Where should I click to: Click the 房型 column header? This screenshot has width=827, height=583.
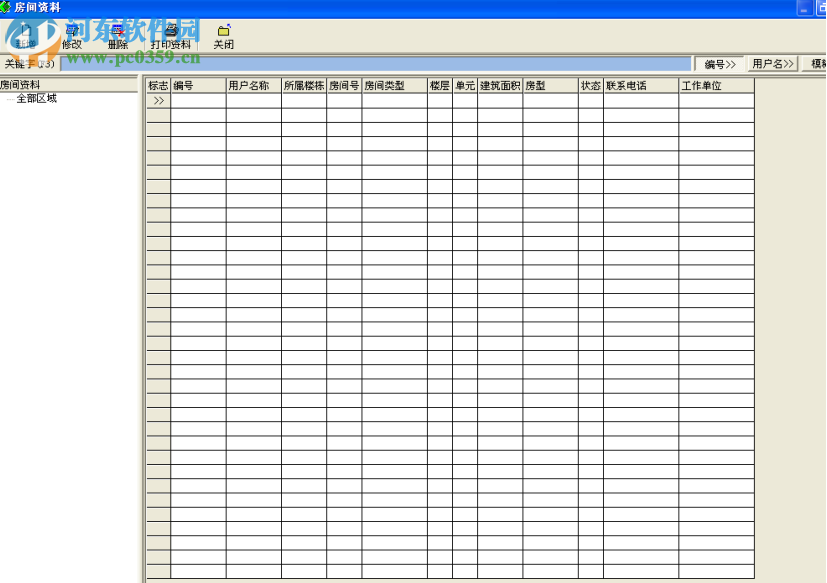click(x=551, y=85)
